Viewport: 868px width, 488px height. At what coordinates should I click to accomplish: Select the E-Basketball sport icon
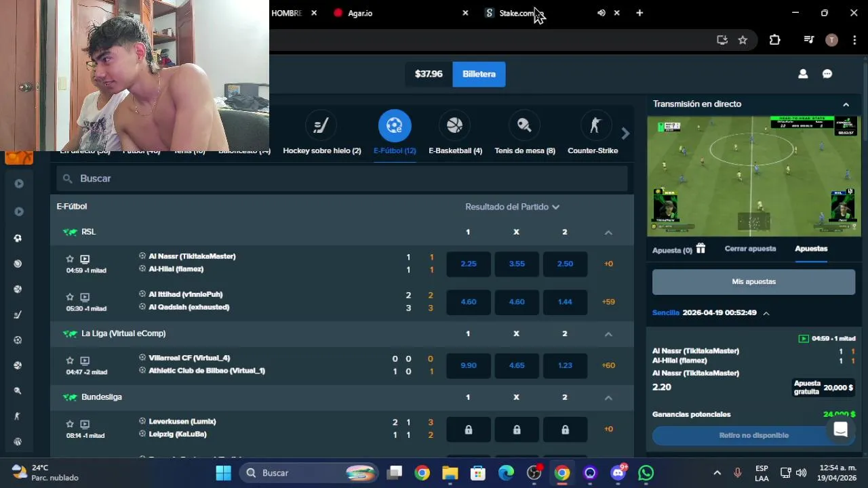(x=455, y=126)
